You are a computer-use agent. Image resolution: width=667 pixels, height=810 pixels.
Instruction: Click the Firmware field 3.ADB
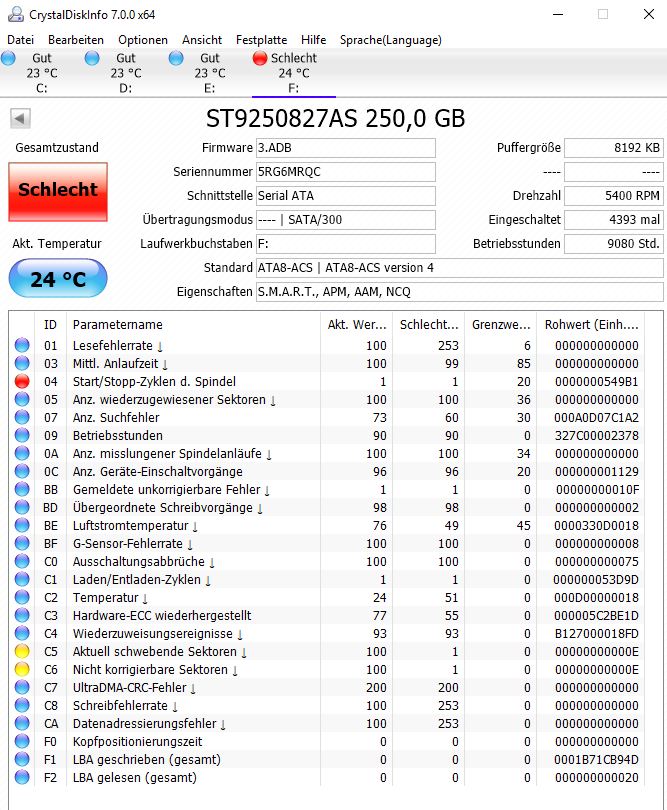[346, 148]
